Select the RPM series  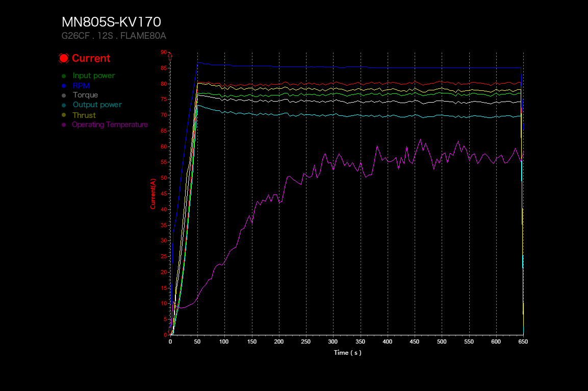[x=81, y=86]
